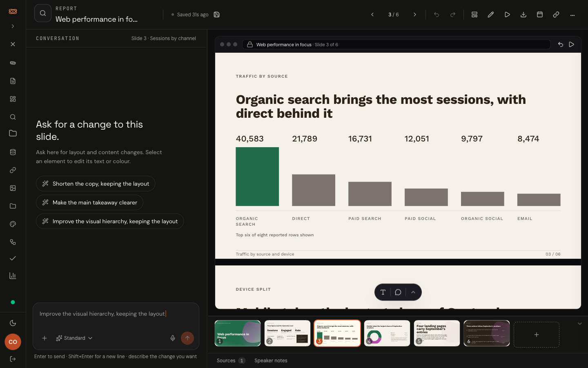This screenshot has width=588, height=368.
Task: Go to the next slide arrow
Action: click(x=415, y=15)
